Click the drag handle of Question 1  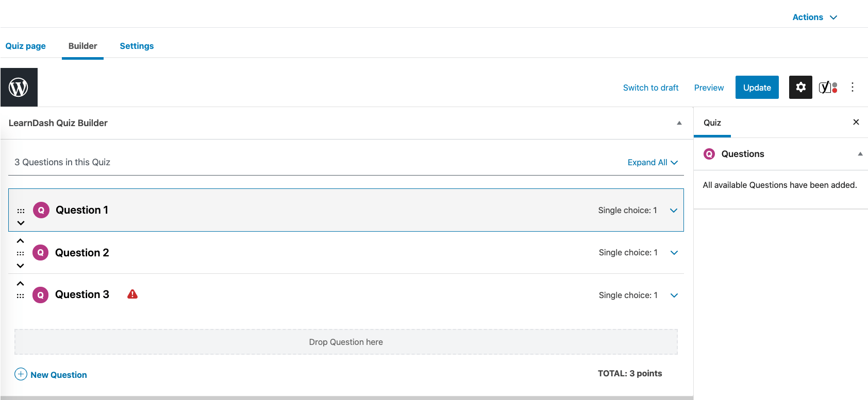21,211
